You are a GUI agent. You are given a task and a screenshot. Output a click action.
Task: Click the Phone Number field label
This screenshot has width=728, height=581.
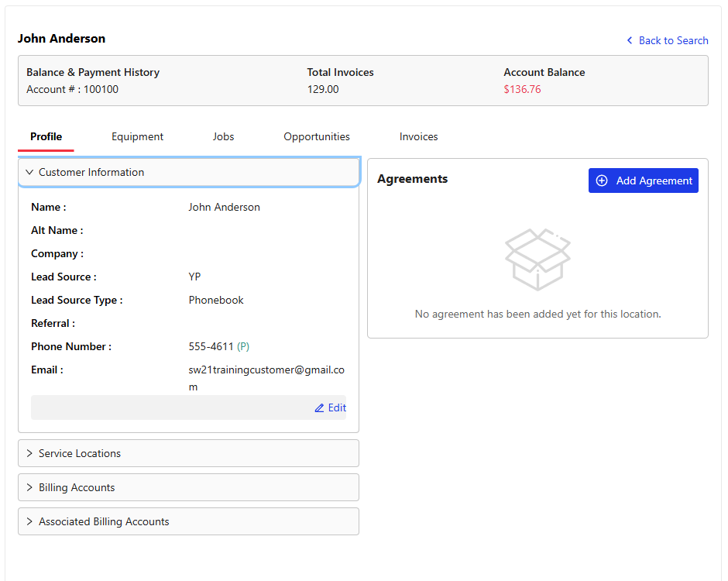71,346
